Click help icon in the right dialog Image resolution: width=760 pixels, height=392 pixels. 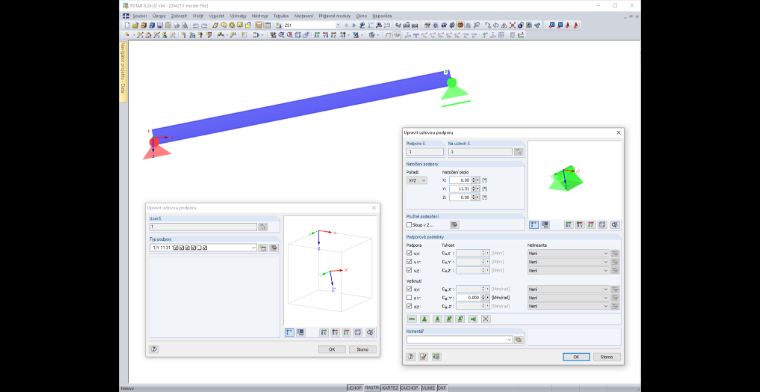tap(411, 357)
